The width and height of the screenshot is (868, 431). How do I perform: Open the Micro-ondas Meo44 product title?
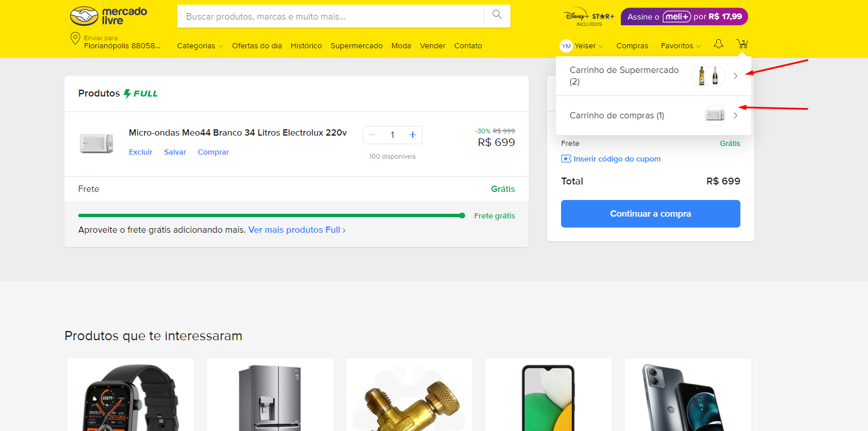click(238, 133)
